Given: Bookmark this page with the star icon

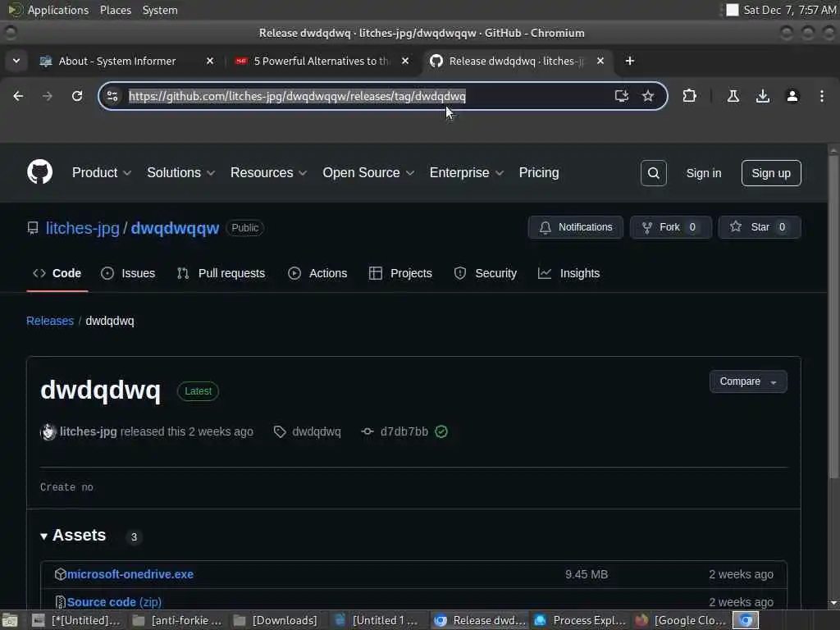Looking at the screenshot, I should 648,96.
